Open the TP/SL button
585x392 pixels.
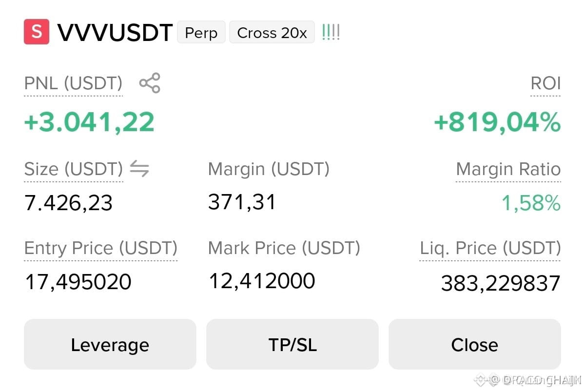292,344
